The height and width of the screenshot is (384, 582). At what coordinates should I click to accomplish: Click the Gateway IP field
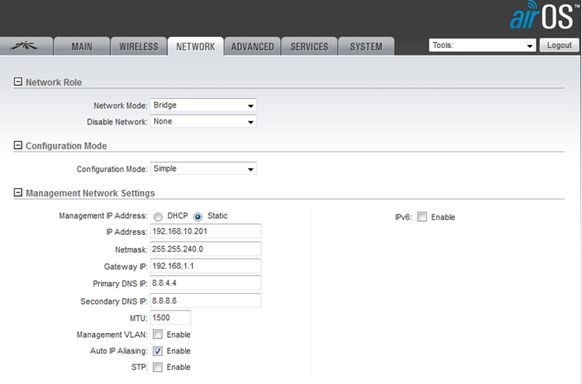click(x=206, y=266)
